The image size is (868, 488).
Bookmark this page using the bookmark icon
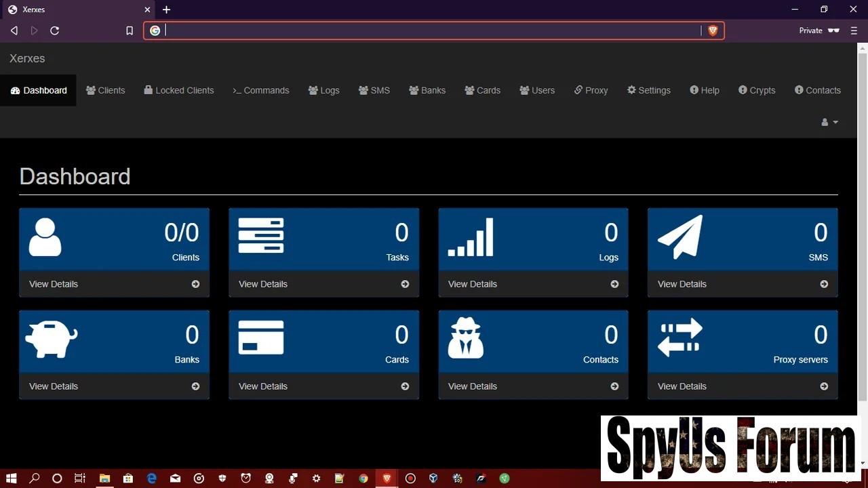pos(130,30)
